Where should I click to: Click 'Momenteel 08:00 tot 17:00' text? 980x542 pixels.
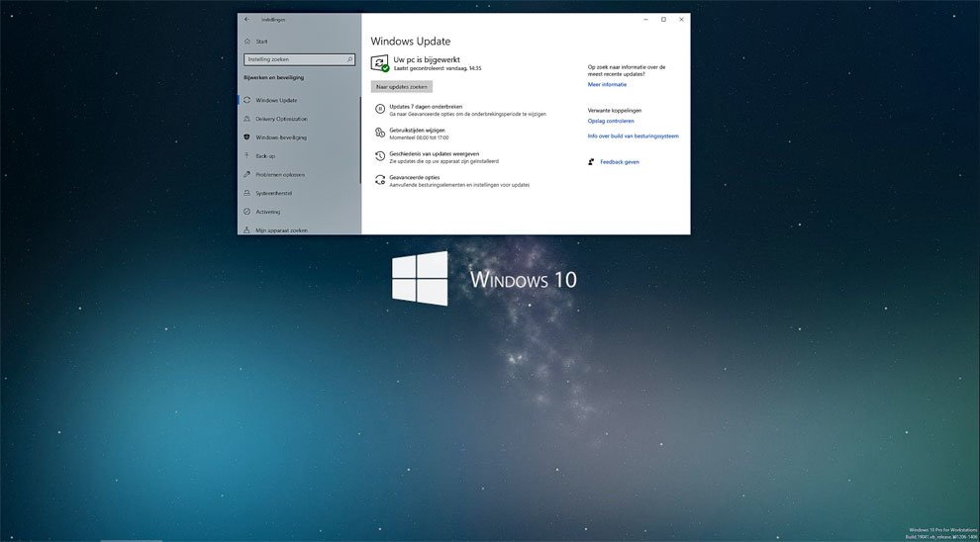(x=419, y=137)
